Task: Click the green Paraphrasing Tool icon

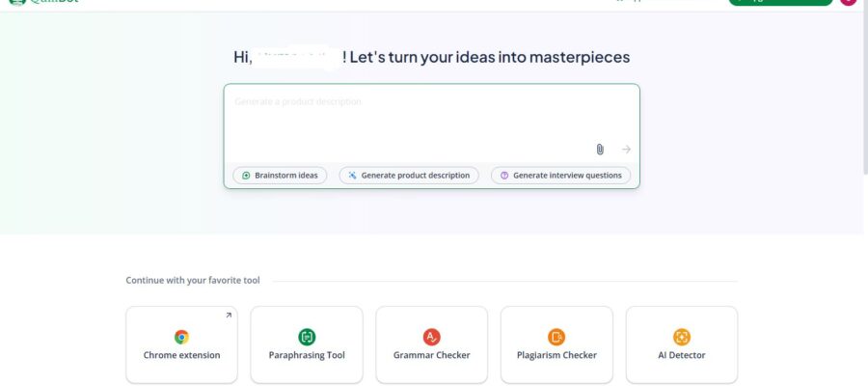Action: tap(307, 337)
